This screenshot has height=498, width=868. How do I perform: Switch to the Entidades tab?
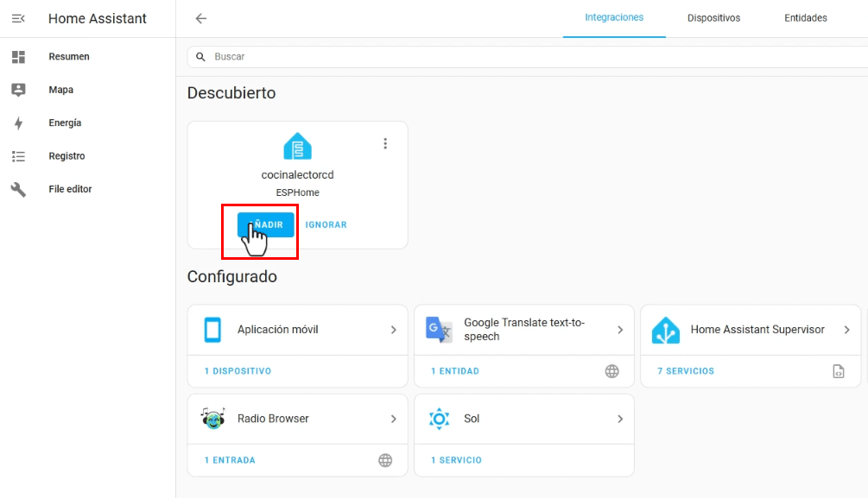805,18
